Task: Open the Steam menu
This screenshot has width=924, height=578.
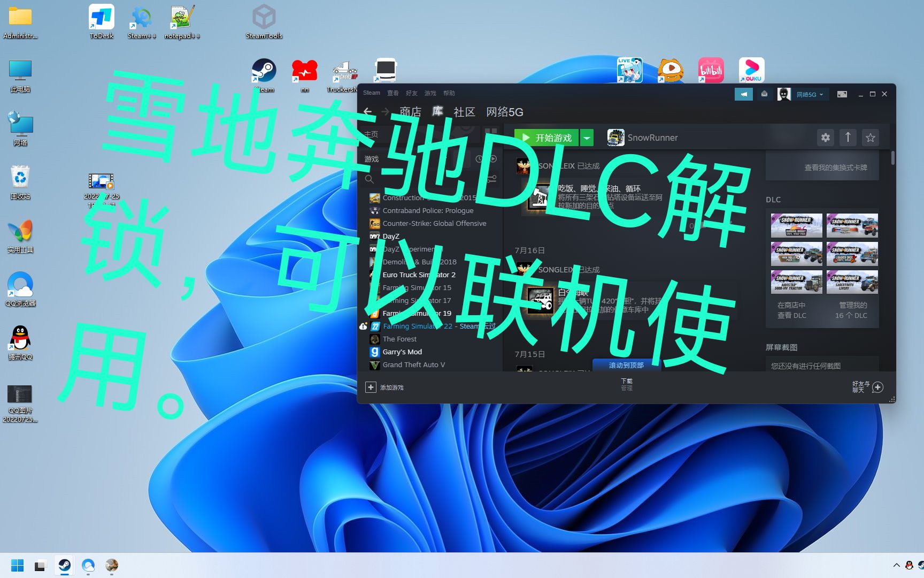Action: [372, 93]
